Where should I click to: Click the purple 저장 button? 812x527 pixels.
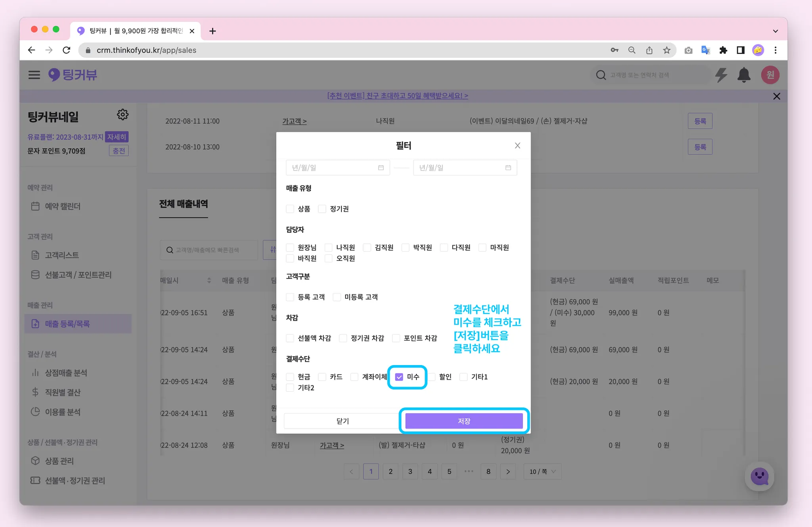(x=463, y=421)
